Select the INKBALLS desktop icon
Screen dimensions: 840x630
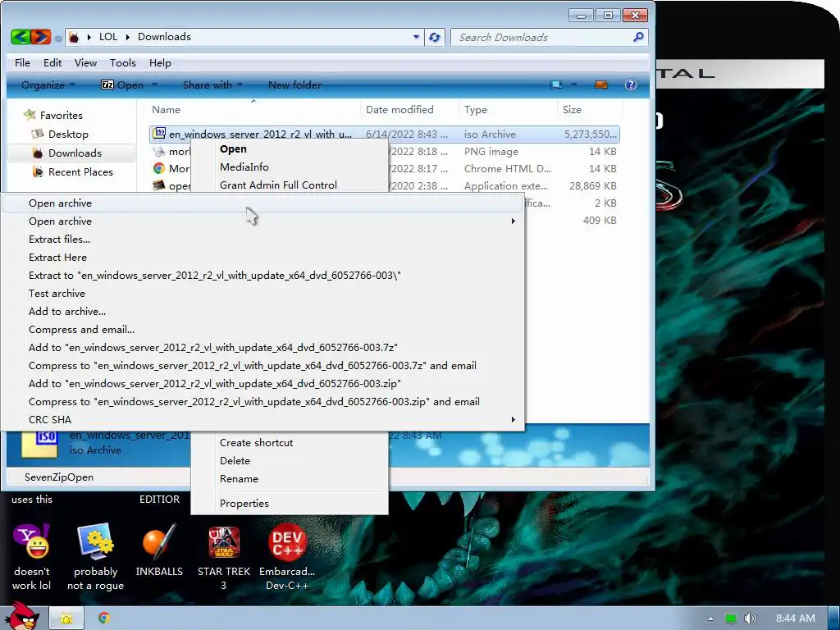(x=159, y=550)
